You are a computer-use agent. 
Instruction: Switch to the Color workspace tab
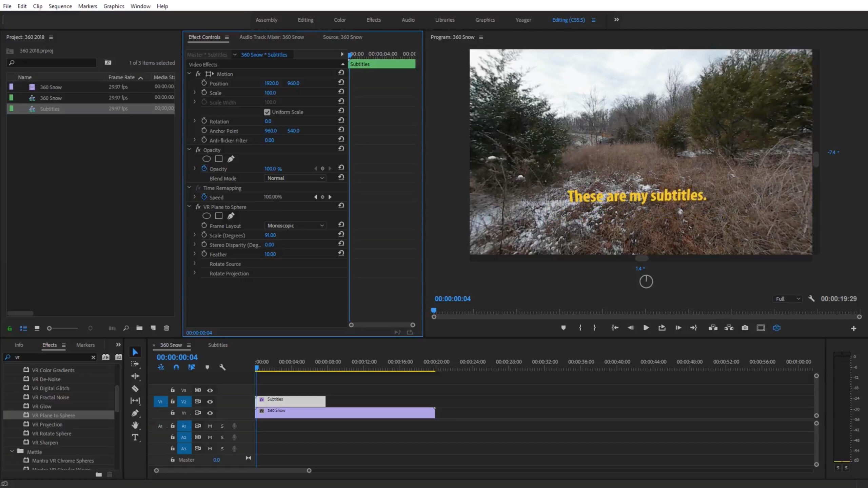339,20
